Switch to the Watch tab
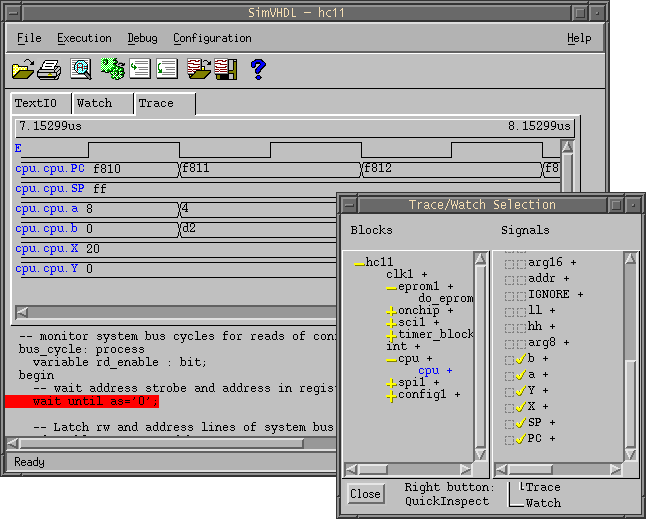 coord(95,103)
